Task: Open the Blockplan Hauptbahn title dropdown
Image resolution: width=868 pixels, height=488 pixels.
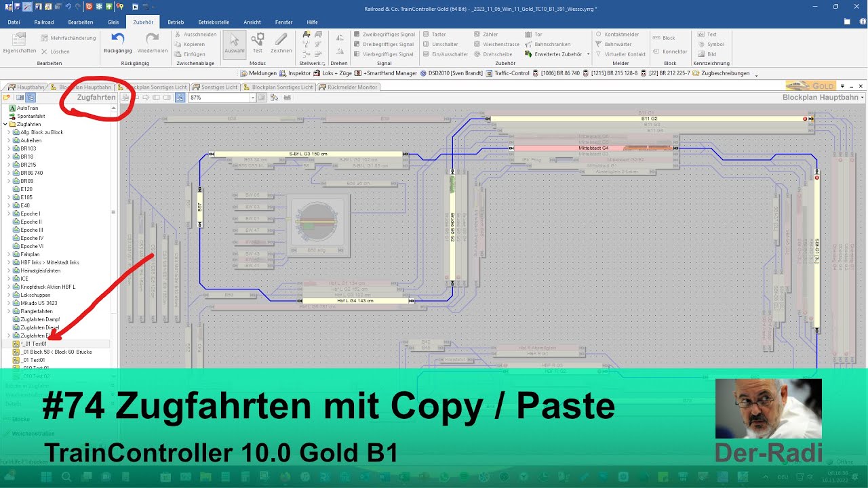Action: click(x=863, y=98)
